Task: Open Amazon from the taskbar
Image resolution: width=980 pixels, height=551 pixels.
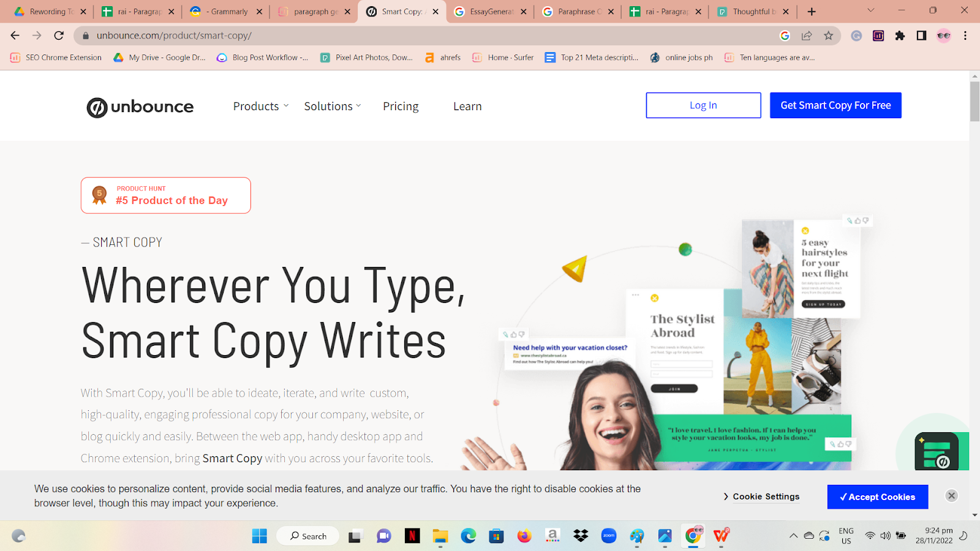Action: pyautogui.click(x=552, y=536)
